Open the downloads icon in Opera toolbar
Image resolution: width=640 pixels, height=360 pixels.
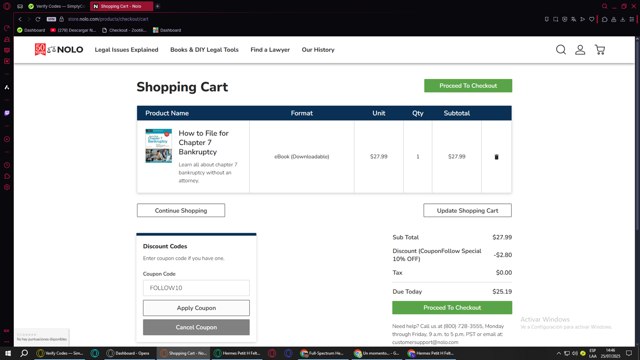[x=623, y=19]
